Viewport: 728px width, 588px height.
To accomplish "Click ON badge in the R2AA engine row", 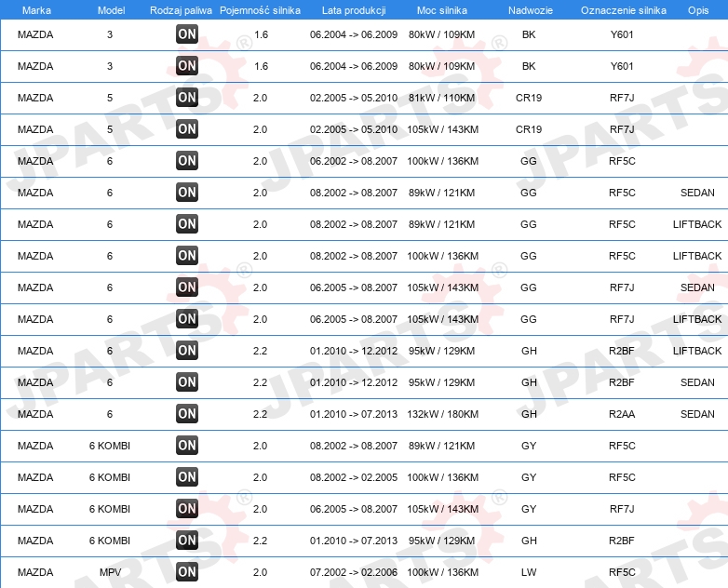I will [x=187, y=413].
